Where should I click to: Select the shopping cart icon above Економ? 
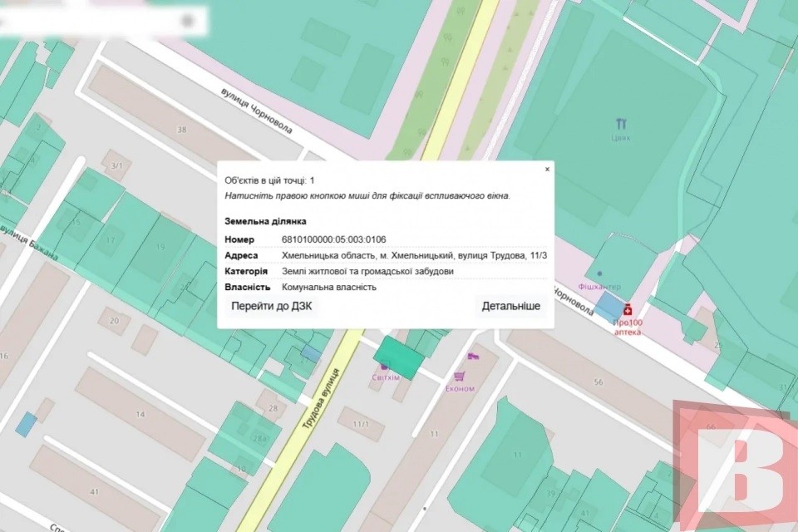click(459, 377)
